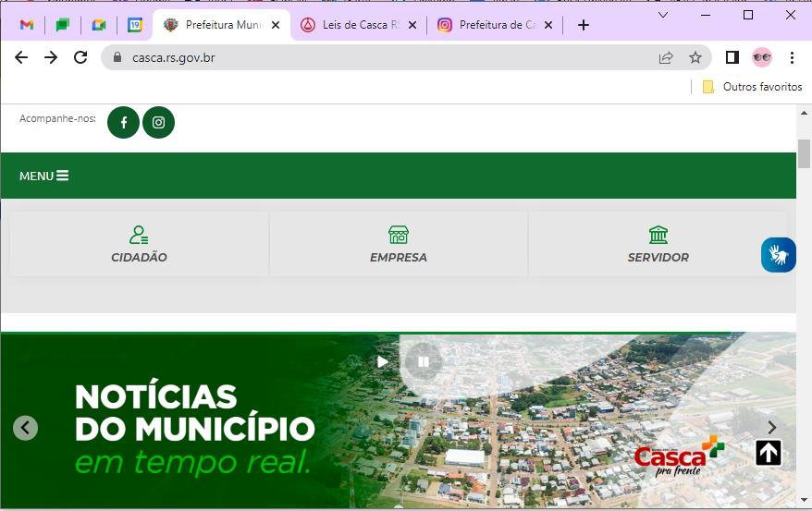812x511 pixels.
Task: Close the Prefeitura Municipal tab
Action: click(x=276, y=25)
